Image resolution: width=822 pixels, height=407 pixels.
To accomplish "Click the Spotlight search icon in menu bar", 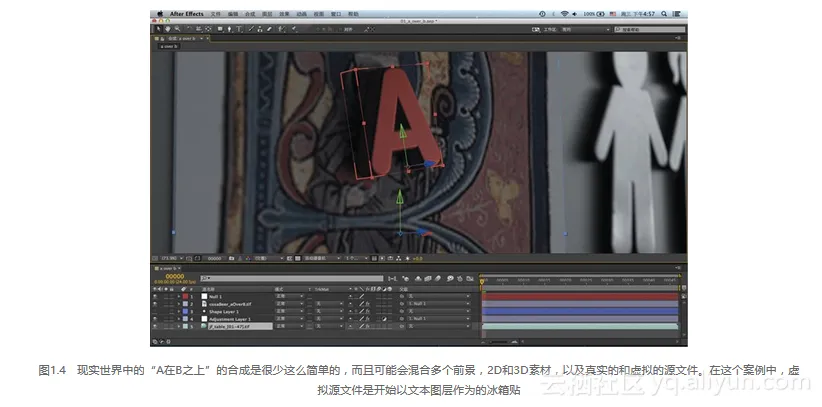I will pyautogui.click(x=664, y=14).
